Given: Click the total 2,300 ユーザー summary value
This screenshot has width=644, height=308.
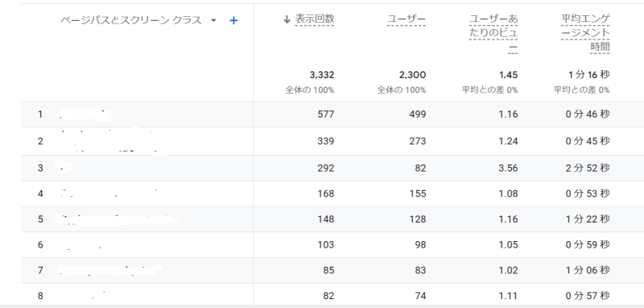Looking at the screenshot, I should tap(414, 75).
